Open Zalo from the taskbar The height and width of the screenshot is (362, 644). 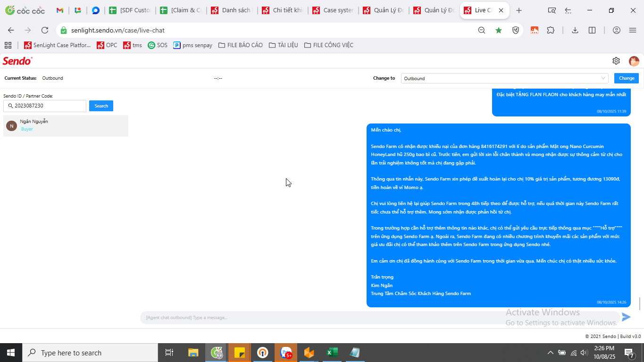point(286,353)
